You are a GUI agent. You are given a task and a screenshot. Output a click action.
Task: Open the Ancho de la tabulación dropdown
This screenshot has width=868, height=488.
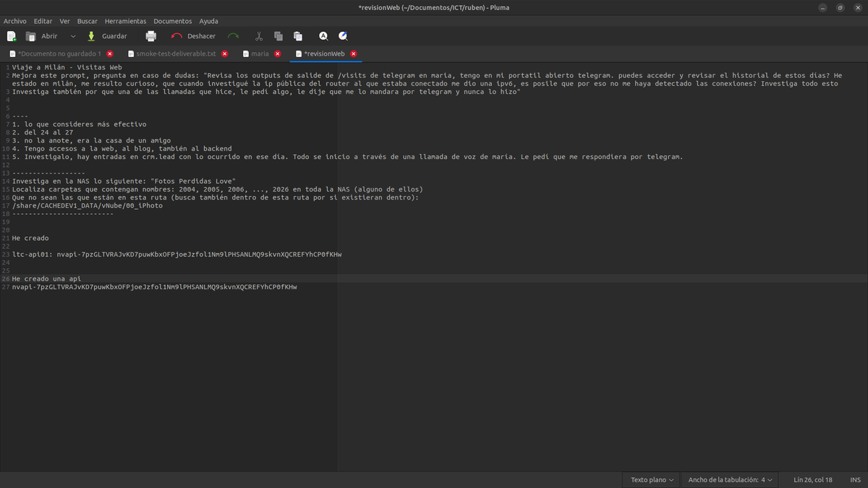click(729, 479)
